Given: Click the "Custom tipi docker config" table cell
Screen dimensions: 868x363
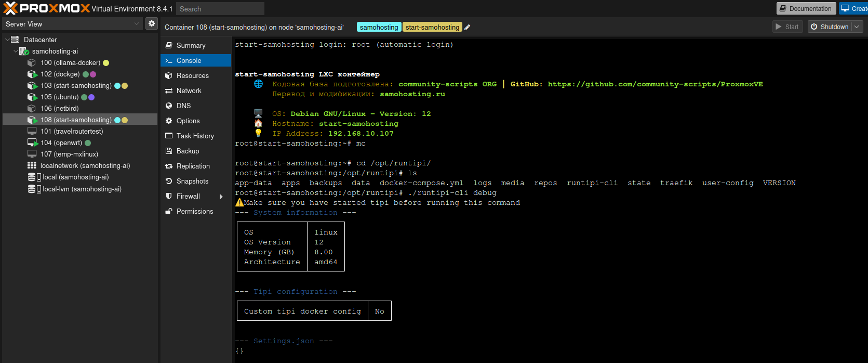Looking at the screenshot, I should (302, 311).
